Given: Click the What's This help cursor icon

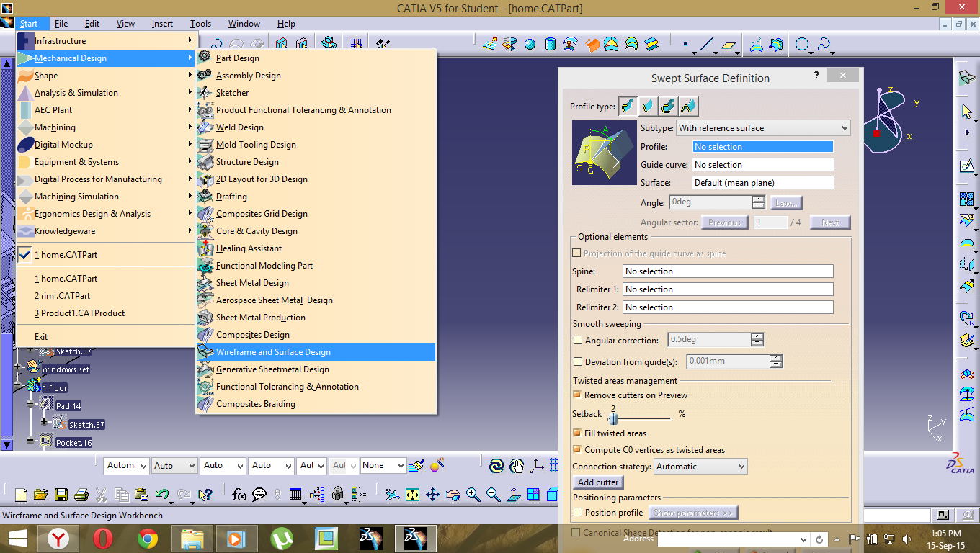Looking at the screenshot, I should click(205, 495).
